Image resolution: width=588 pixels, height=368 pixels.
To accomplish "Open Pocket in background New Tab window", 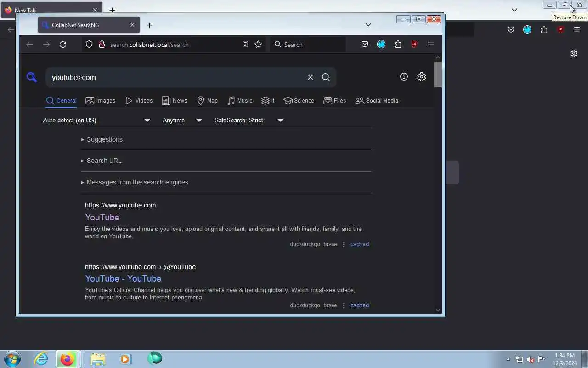I will click(x=511, y=29).
